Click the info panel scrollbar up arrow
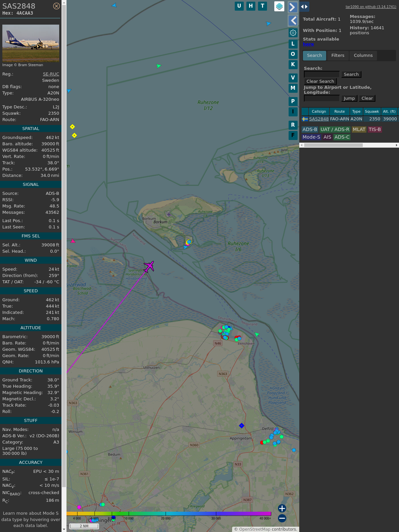Viewport: 399px width, 532px height. click(x=64, y=2)
